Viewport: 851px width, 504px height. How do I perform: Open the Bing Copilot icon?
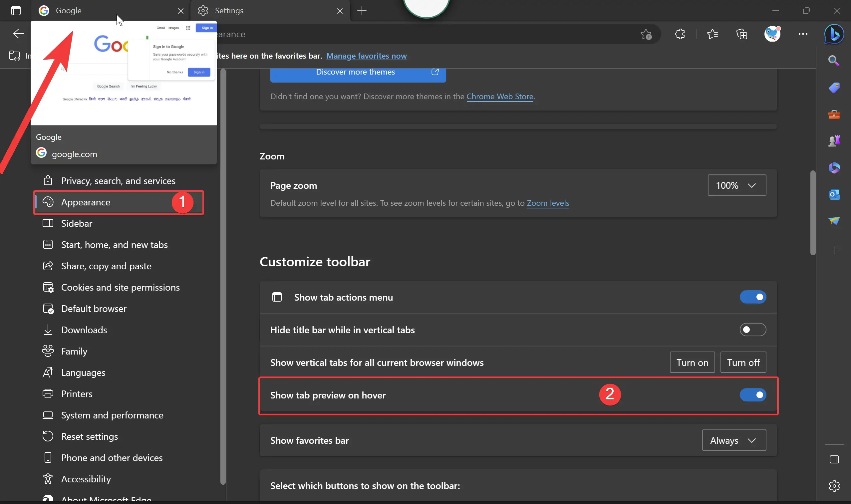click(x=834, y=34)
